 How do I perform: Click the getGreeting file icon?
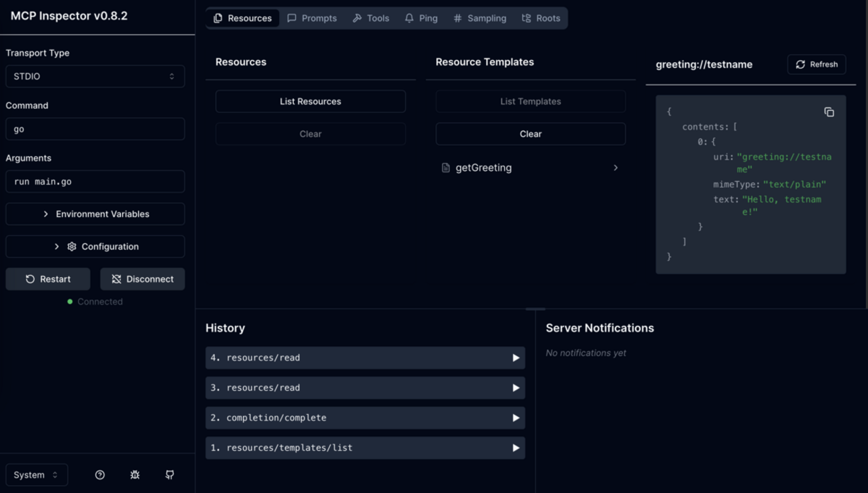pos(445,168)
